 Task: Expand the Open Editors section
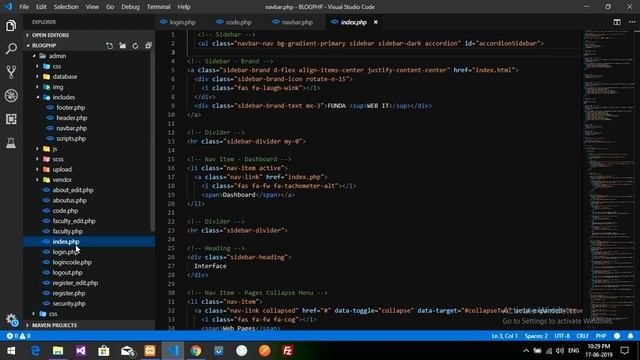coord(51,35)
